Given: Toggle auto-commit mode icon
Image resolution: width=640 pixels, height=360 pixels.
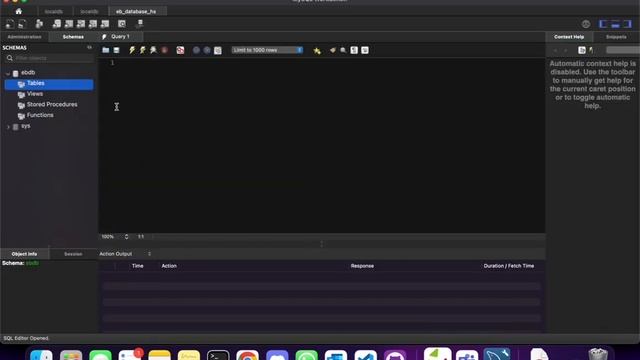Looking at the screenshot, I should tap(218, 50).
